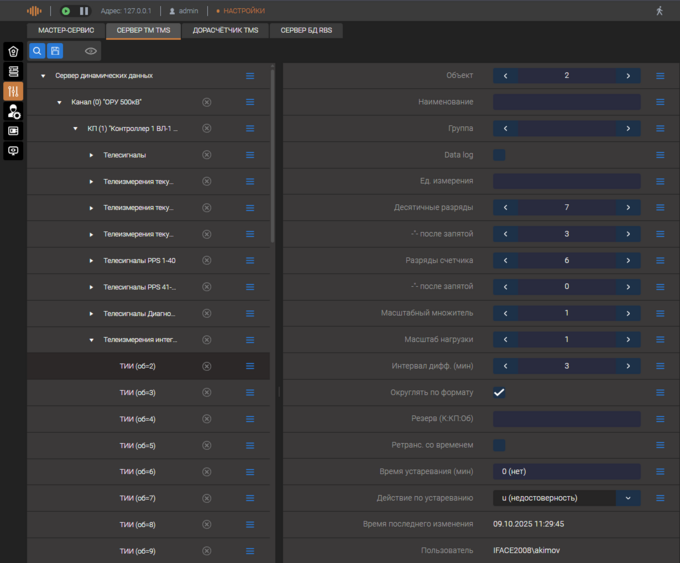Delete ТИИ (об=3) using its circle-x icon
Screen dimensions: 680x563
207,393
